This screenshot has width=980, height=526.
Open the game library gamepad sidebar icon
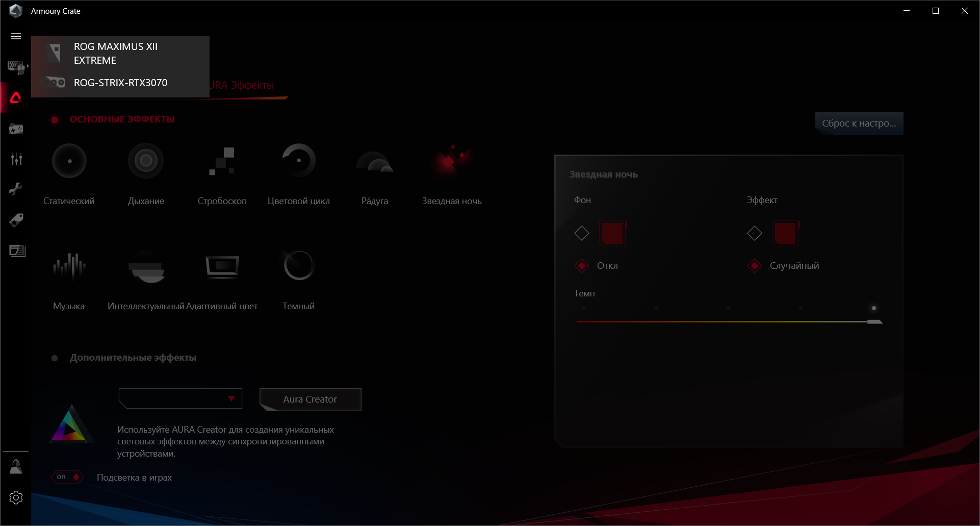click(x=16, y=129)
